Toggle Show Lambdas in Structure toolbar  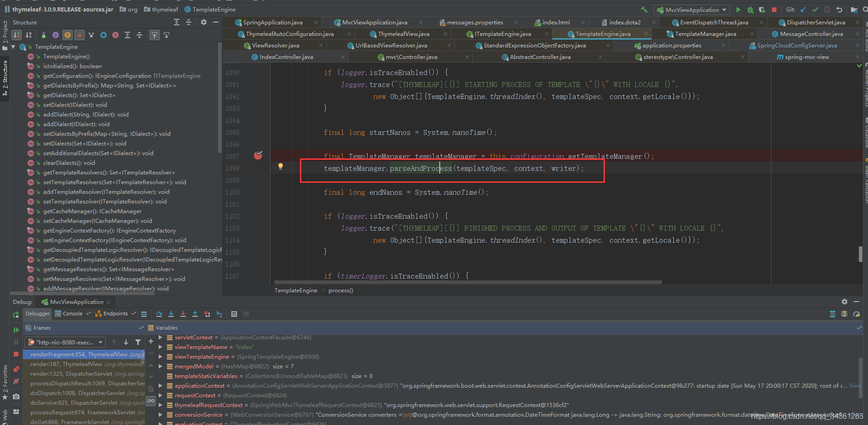115,35
